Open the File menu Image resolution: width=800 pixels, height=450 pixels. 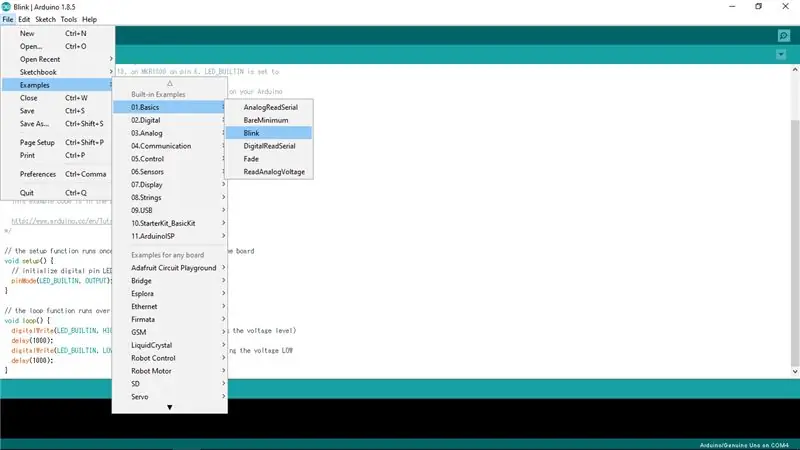tap(8, 19)
